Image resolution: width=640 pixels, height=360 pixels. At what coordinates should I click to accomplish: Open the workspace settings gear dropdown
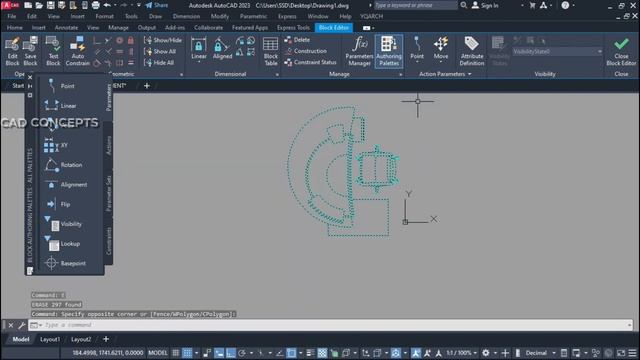pyautogui.click(x=489, y=353)
